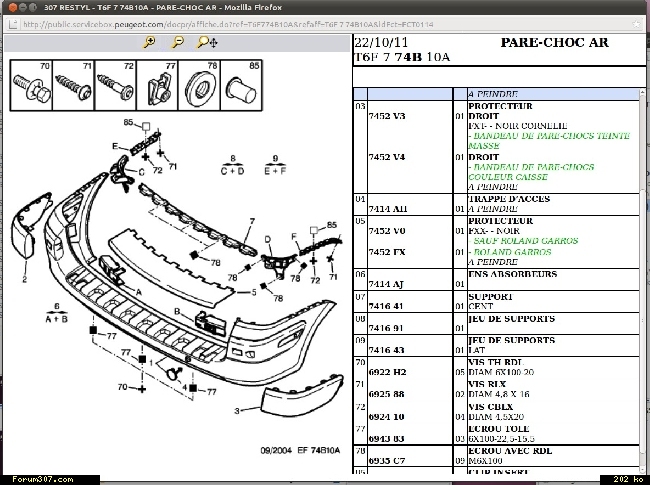Image resolution: width=650 pixels, height=485 pixels.
Task: Open part reference 7414 AH
Action: click(x=387, y=209)
